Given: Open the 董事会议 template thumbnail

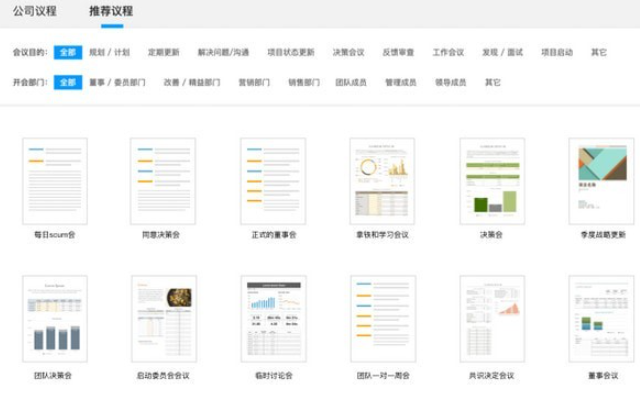Looking at the screenshot, I should point(602,319).
